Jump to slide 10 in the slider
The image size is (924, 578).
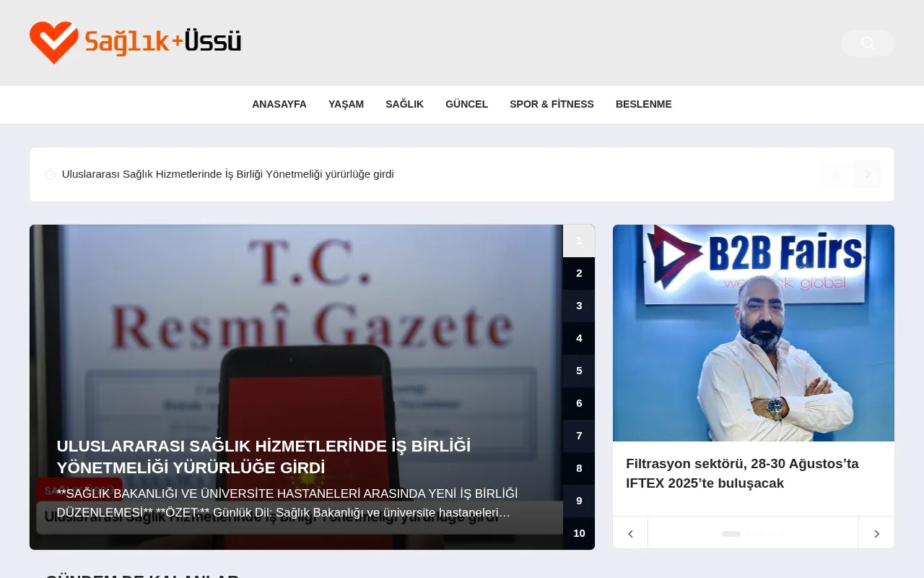[x=579, y=533]
